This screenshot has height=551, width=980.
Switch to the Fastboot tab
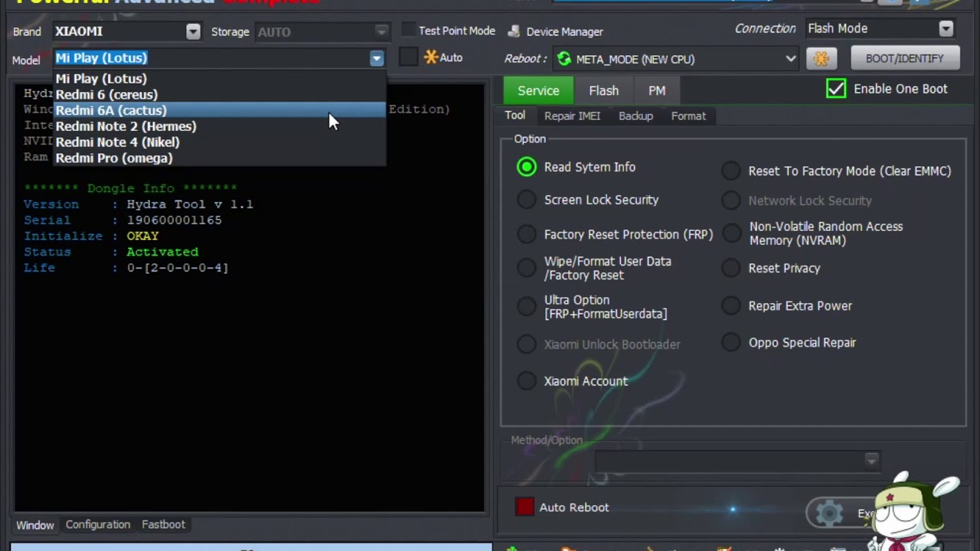[163, 524]
